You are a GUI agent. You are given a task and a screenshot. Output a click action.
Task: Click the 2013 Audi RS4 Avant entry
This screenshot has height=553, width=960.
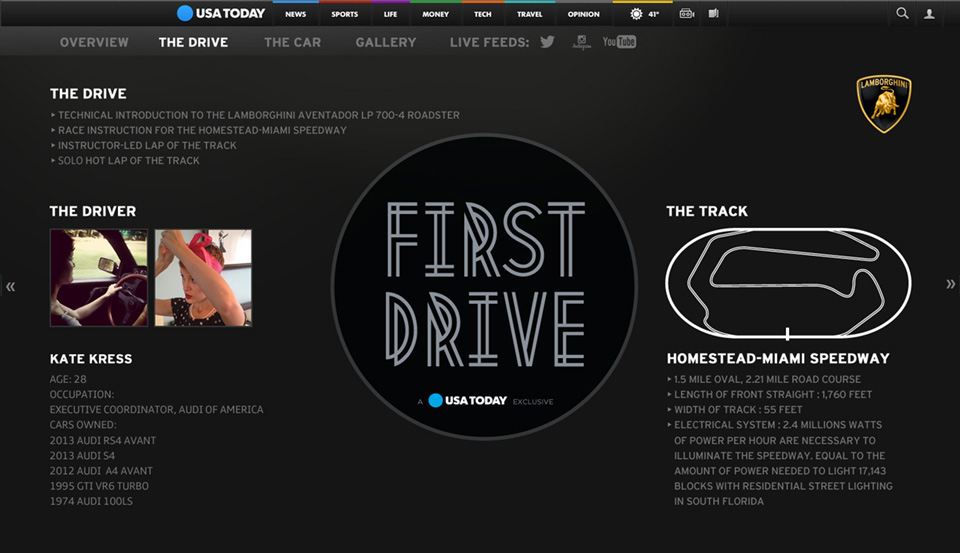tap(103, 440)
